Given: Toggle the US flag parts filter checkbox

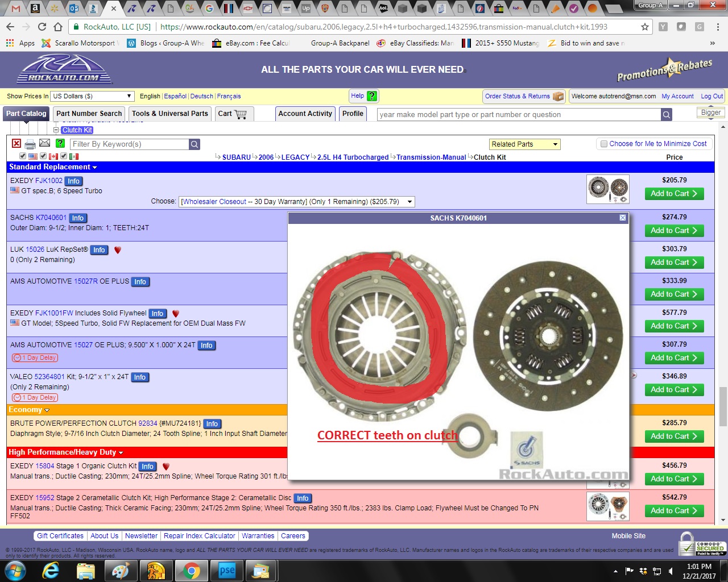Looking at the screenshot, I should (23, 156).
